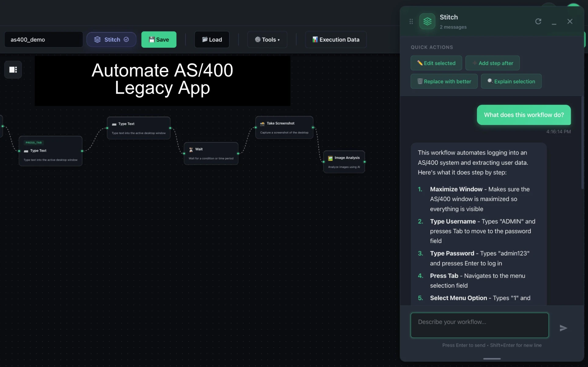Click output connector of Image Analysis node
The height and width of the screenshot is (367, 588).
[x=364, y=162]
